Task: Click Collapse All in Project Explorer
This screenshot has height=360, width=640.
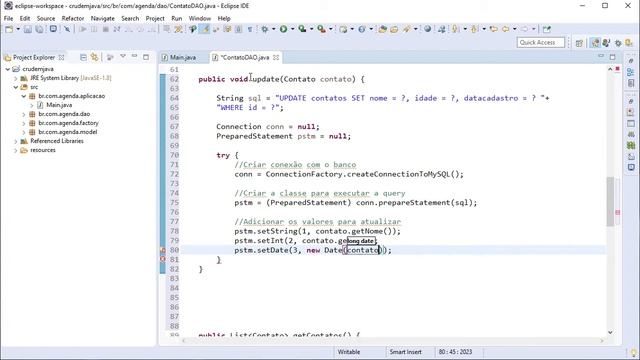Action: point(83,57)
